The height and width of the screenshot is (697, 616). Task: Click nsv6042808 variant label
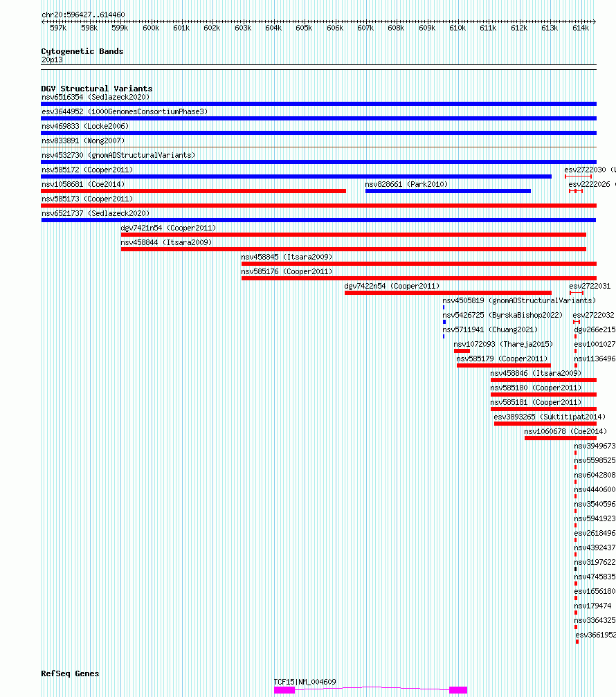[x=595, y=475]
